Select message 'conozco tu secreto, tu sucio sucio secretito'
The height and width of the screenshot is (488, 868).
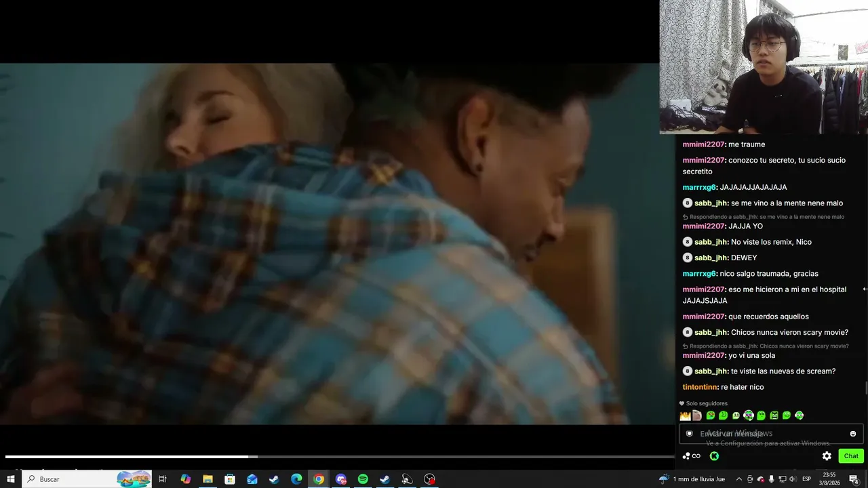(x=764, y=166)
